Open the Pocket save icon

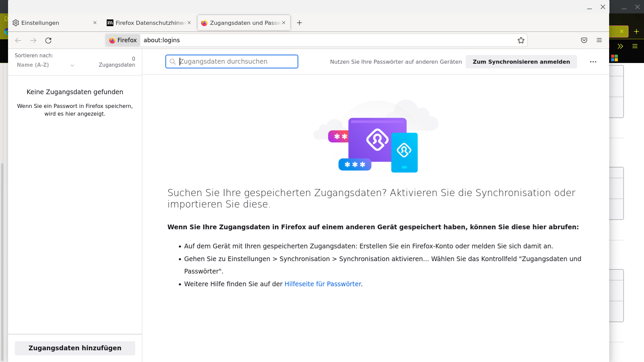tap(584, 40)
